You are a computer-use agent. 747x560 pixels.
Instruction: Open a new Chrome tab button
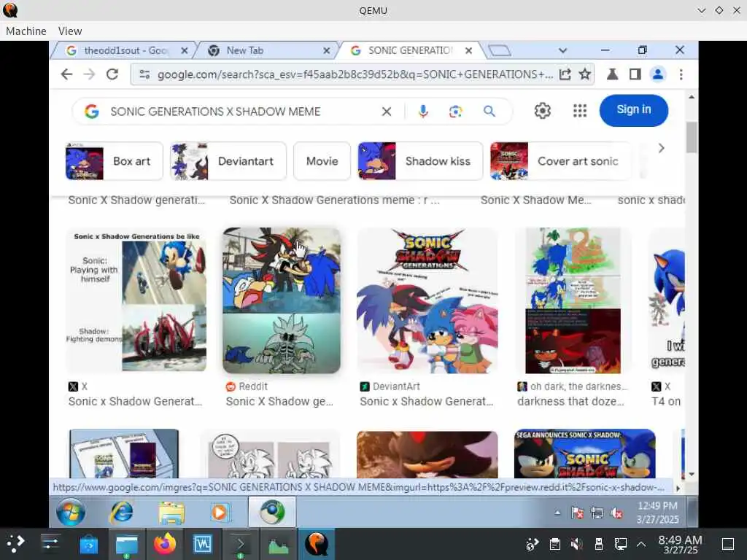coord(499,50)
